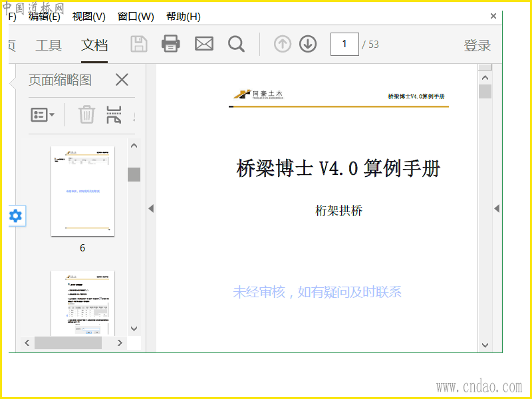Go to previous page arrow

pyautogui.click(x=282, y=44)
